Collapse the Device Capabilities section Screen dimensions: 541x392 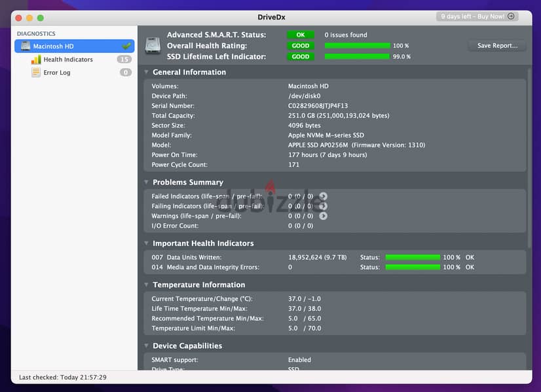146,346
